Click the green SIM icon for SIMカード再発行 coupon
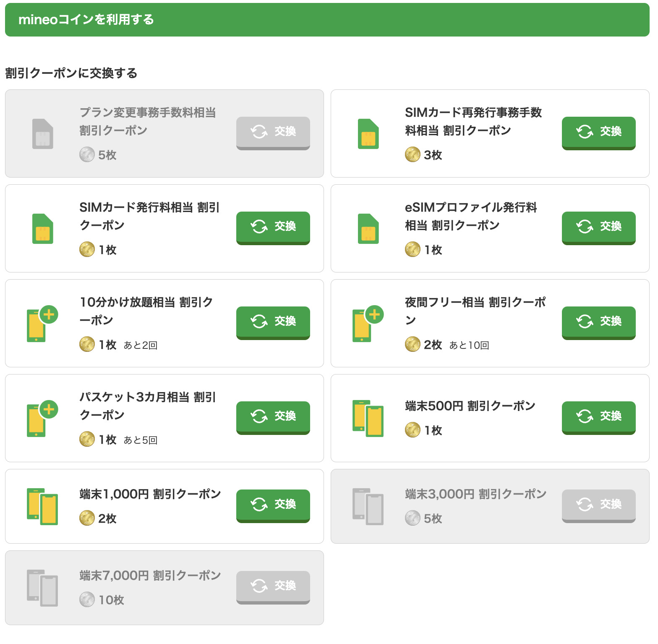 coord(368,134)
